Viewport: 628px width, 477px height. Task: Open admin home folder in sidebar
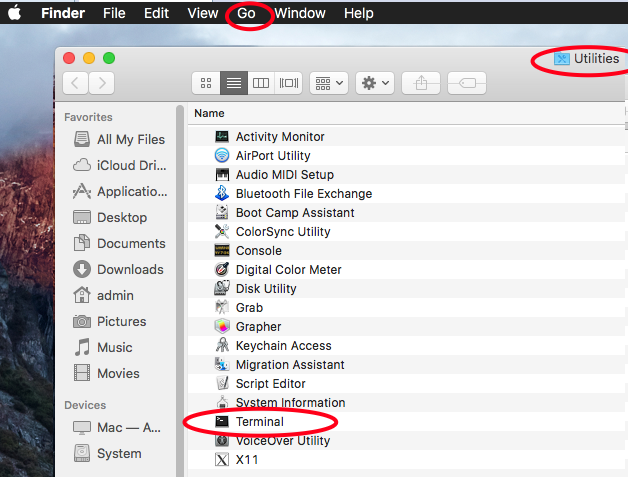pos(103,296)
